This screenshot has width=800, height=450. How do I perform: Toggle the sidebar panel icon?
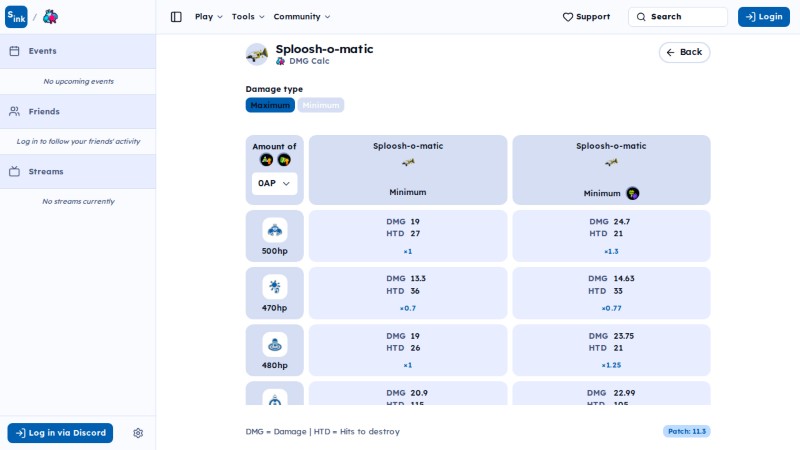[176, 17]
